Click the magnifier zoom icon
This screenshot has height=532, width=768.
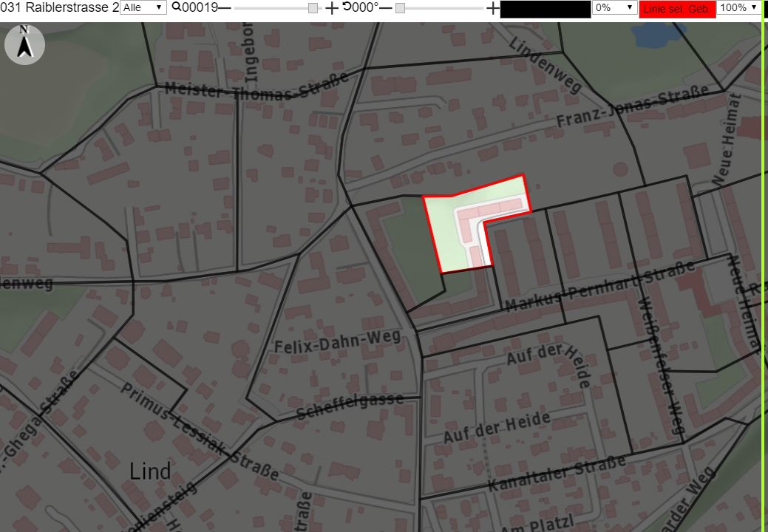click(x=177, y=7)
